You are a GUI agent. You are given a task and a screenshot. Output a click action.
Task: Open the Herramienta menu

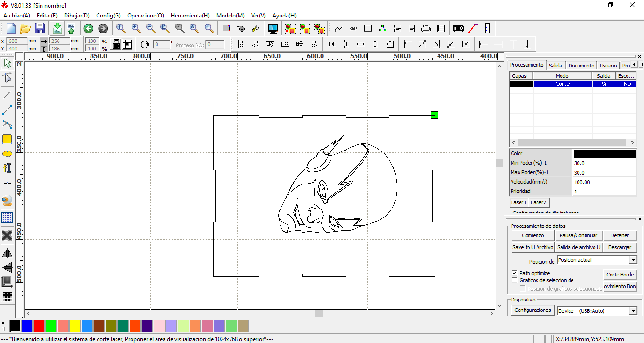[190, 16]
